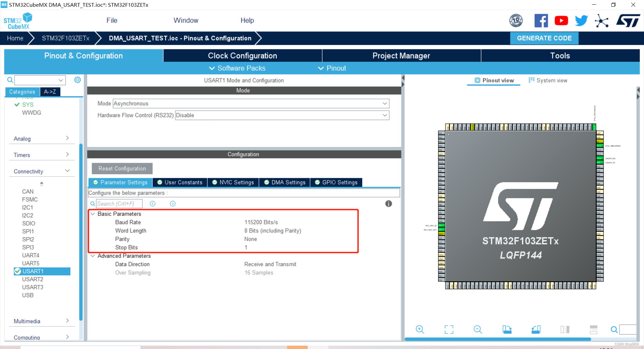Open the categories gear settings icon
This screenshot has height=349, width=644.
[x=77, y=80]
